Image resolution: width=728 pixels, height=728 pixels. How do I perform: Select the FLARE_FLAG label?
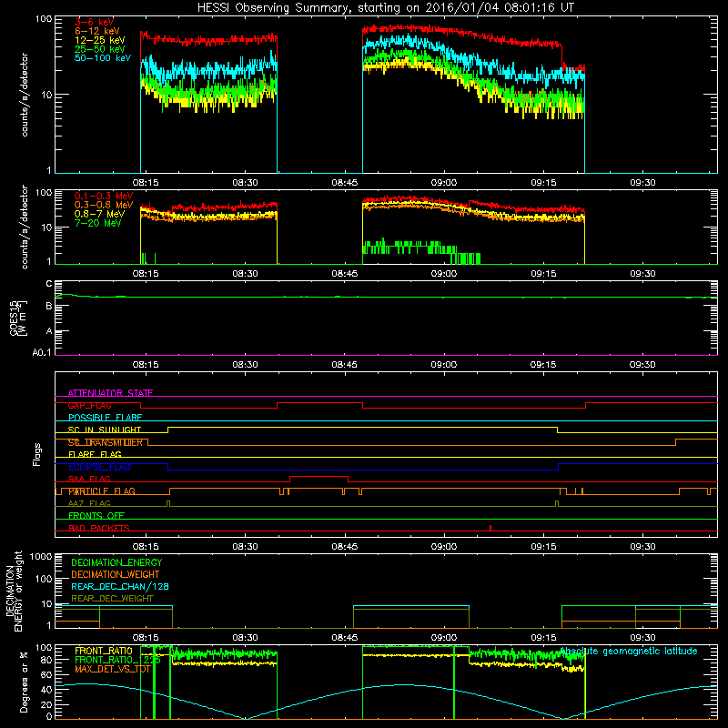(x=95, y=454)
